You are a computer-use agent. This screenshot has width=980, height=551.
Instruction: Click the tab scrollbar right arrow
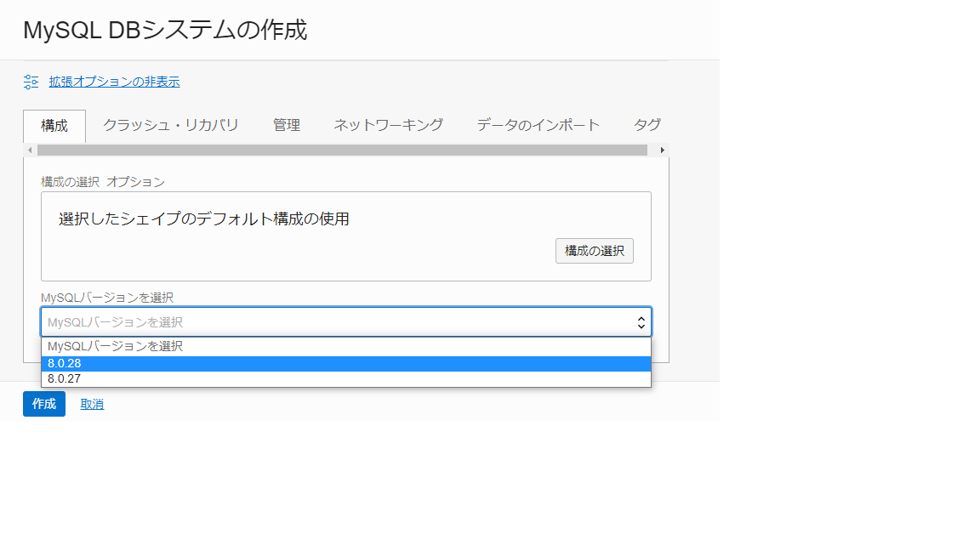(x=663, y=151)
